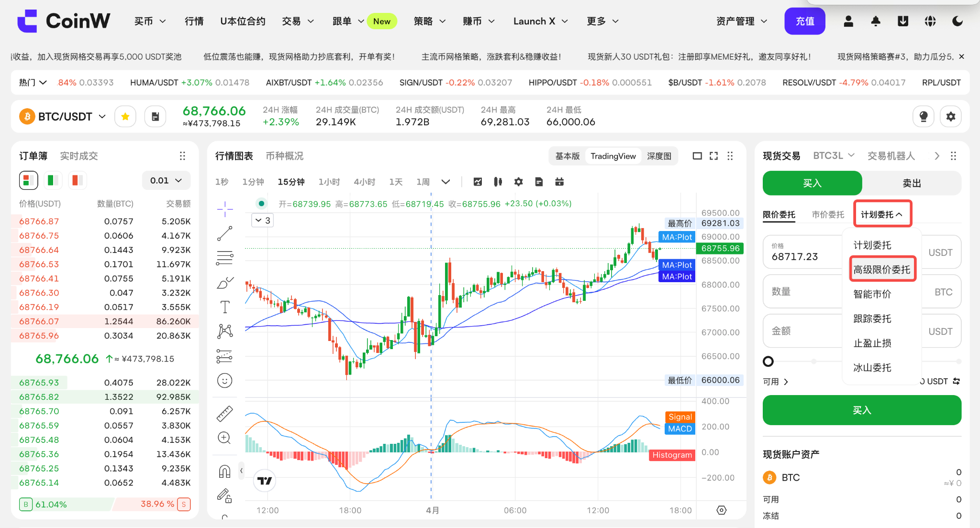980x528 pixels.
Task: Open the notifications bell
Action: click(x=876, y=21)
